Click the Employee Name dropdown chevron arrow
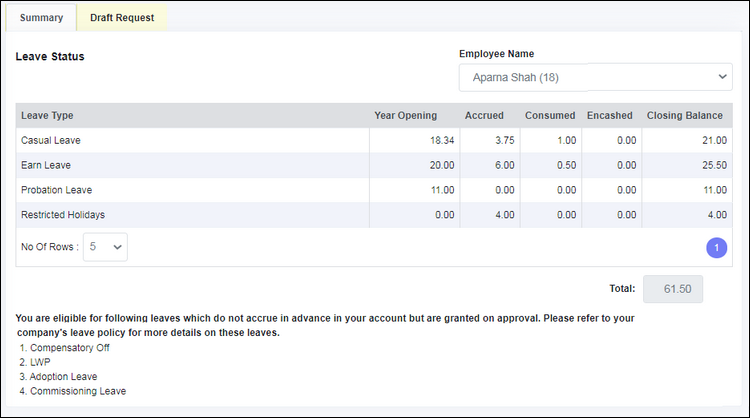The height and width of the screenshot is (418, 750). (x=722, y=77)
